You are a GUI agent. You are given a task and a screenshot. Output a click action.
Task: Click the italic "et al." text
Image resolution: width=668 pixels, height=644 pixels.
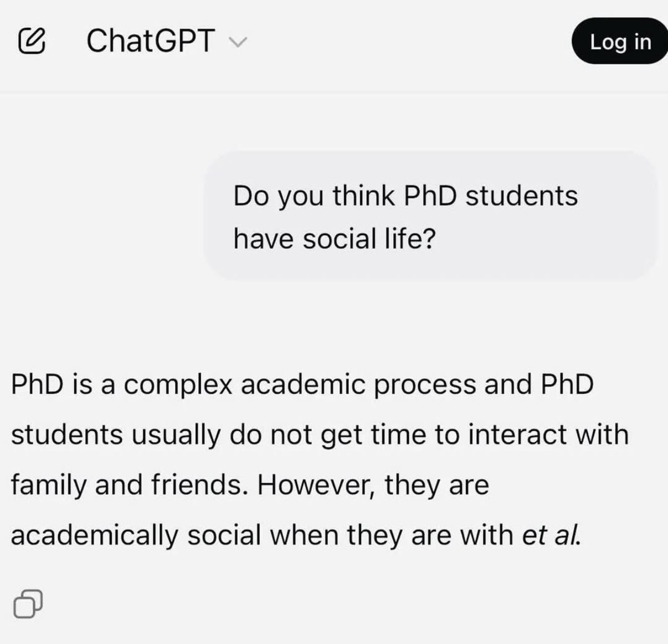(551, 535)
